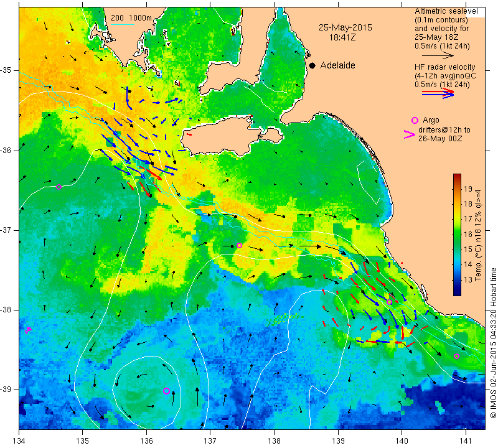
Task: Click the IMOS copyright timestamp text
Action: pyautogui.click(x=493, y=343)
